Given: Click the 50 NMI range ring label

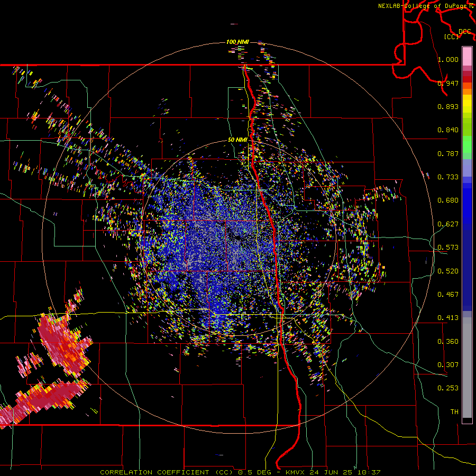Looking at the screenshot, I should (237, 140).
